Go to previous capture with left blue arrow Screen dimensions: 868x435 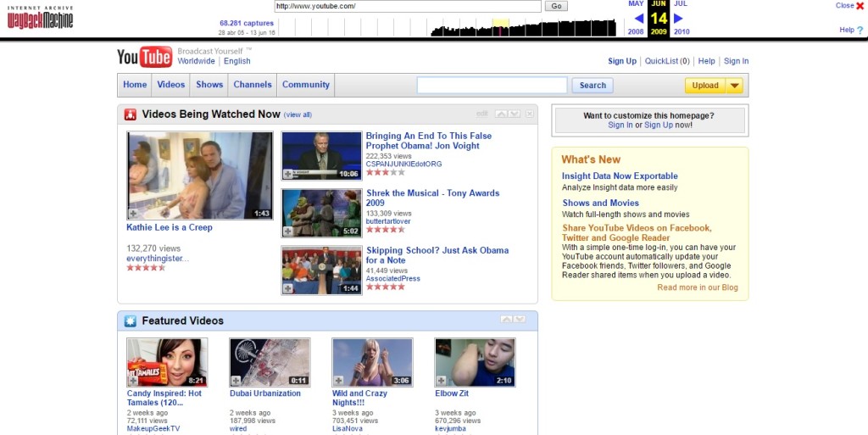(639, 19)
